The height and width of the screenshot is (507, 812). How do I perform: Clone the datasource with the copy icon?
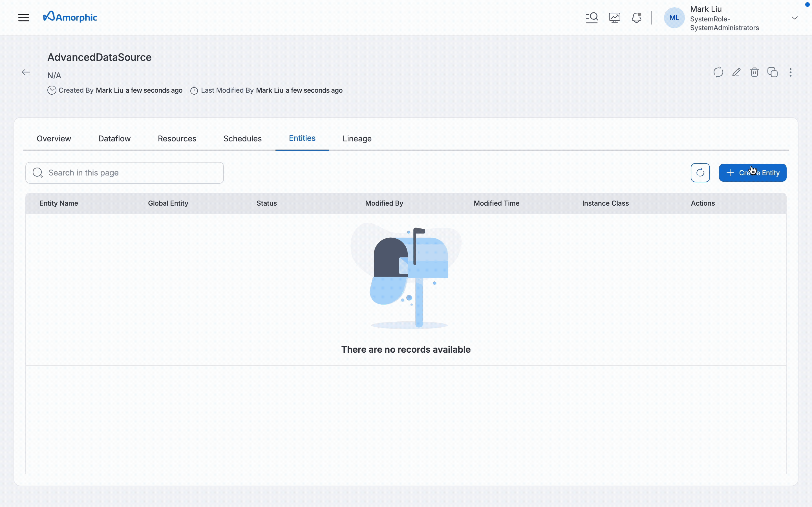point(773,72)
